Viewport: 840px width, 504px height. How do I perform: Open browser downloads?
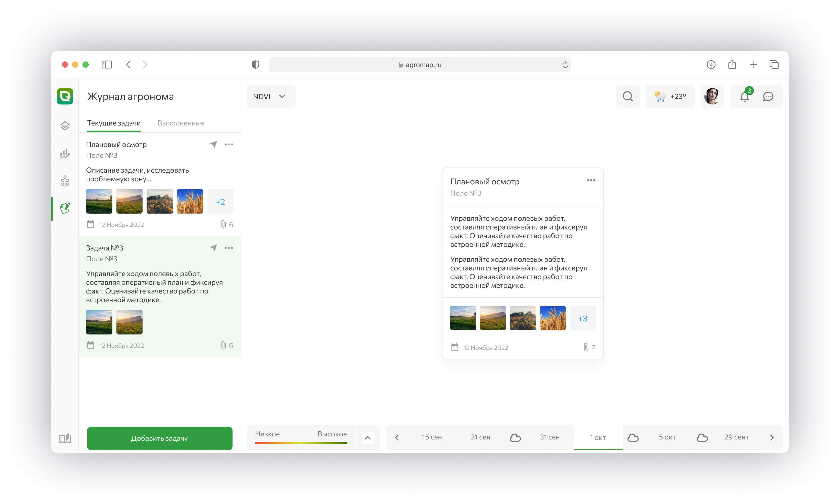[711, 65]
